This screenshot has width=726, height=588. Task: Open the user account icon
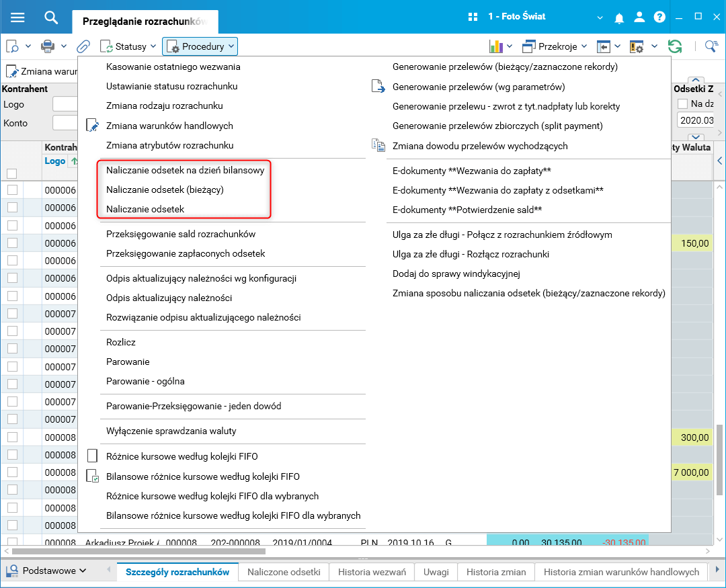click(x=639, y=17)
